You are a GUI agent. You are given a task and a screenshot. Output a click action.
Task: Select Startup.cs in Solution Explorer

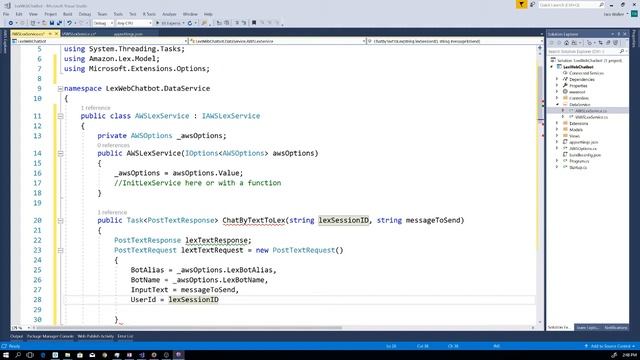pyautogui.click(x=578, y=167)
